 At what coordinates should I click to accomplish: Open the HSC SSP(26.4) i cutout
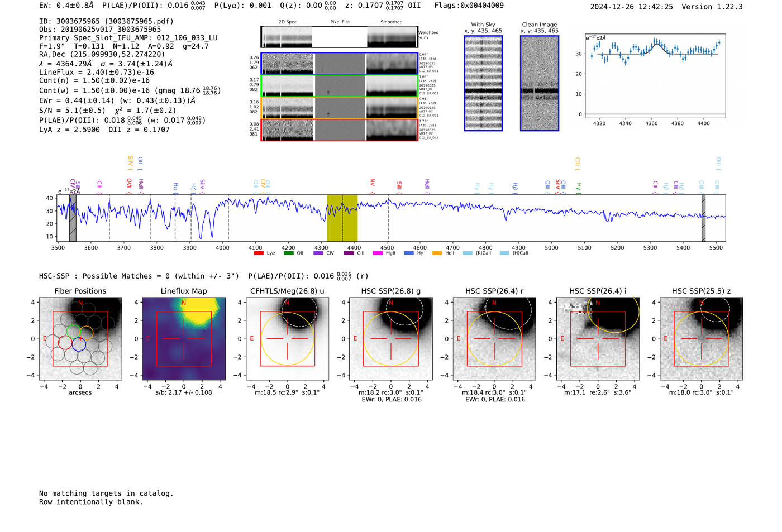[x=598, y=339]
